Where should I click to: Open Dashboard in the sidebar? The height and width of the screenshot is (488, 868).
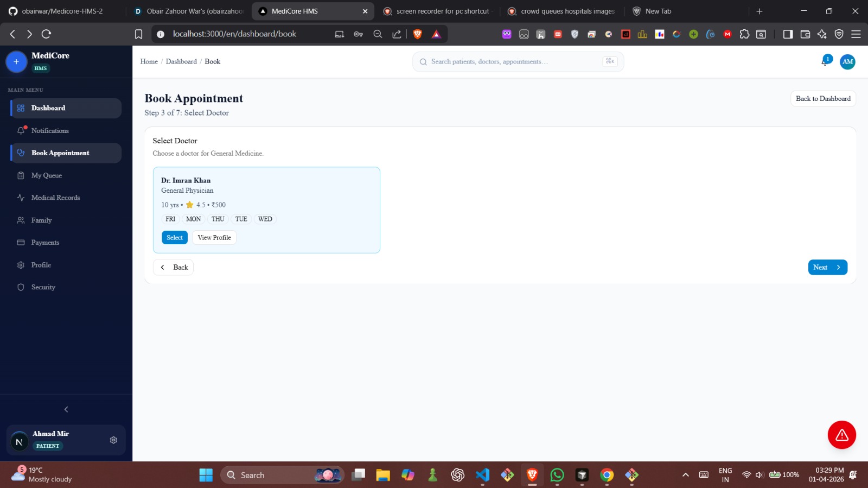(66, 108)
